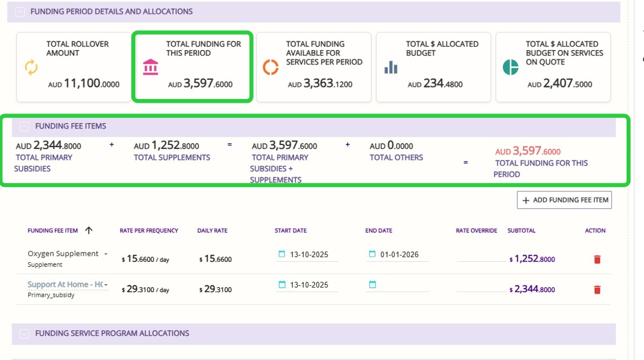The image size is (644, 360).
Task: Collapse the Funding Fee Items section
Action: (24, 126)
